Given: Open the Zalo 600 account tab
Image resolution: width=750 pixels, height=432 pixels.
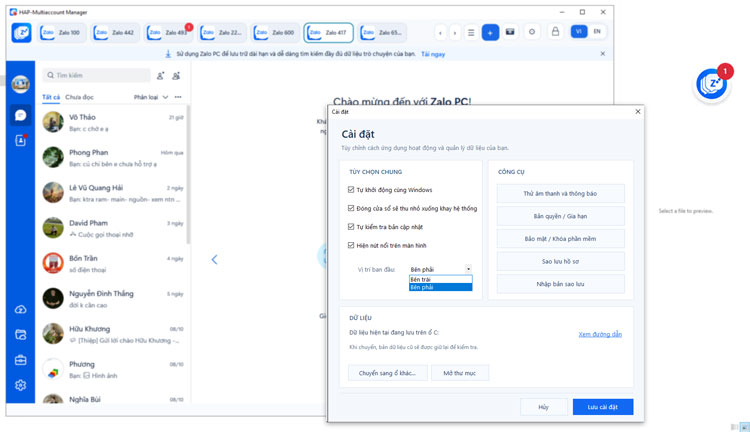Looking at the screenshot, I should tap(275, 33).
